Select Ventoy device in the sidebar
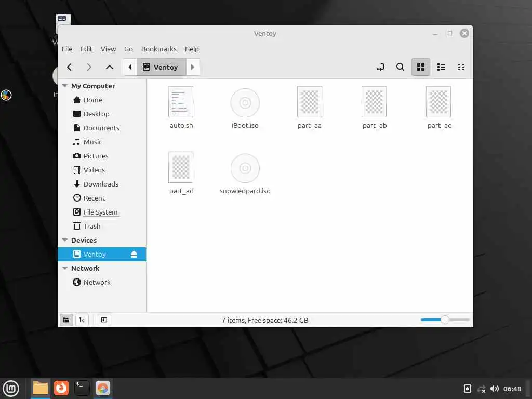Viewport: 532px width, 399px height. 102,254
